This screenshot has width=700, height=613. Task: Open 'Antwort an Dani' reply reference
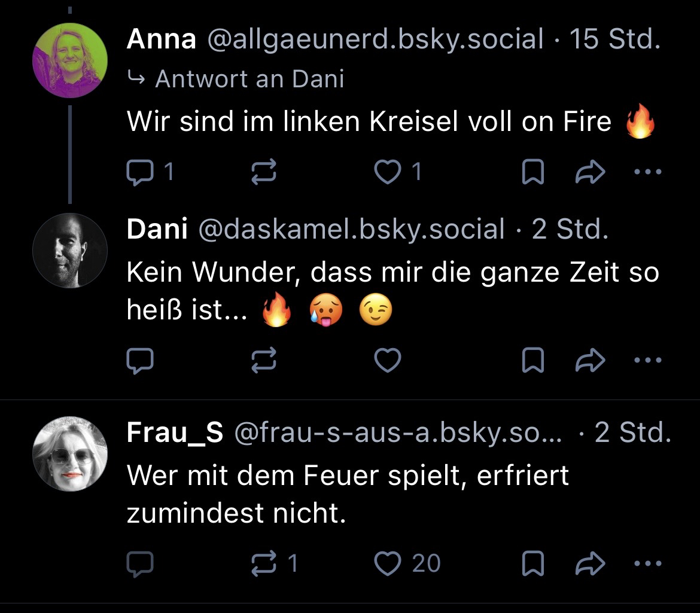(249, 78)
